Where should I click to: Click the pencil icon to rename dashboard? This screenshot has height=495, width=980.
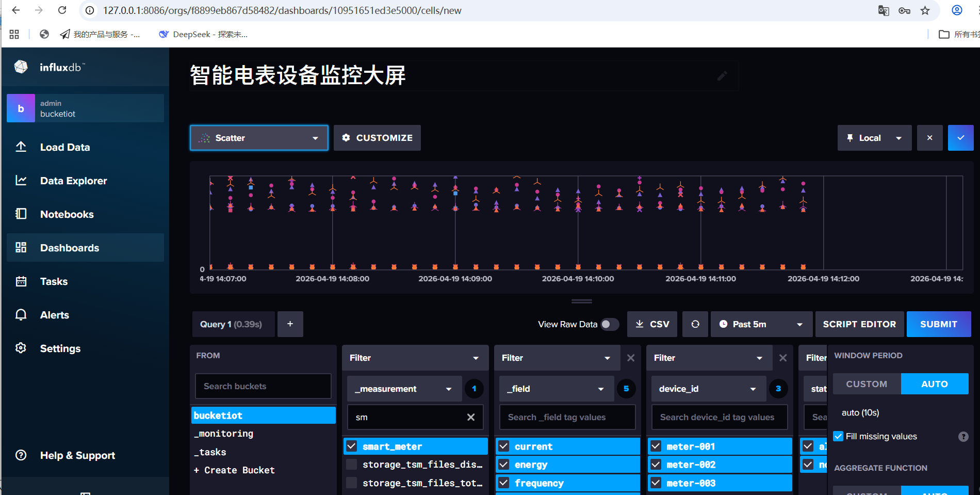point(722,76)
